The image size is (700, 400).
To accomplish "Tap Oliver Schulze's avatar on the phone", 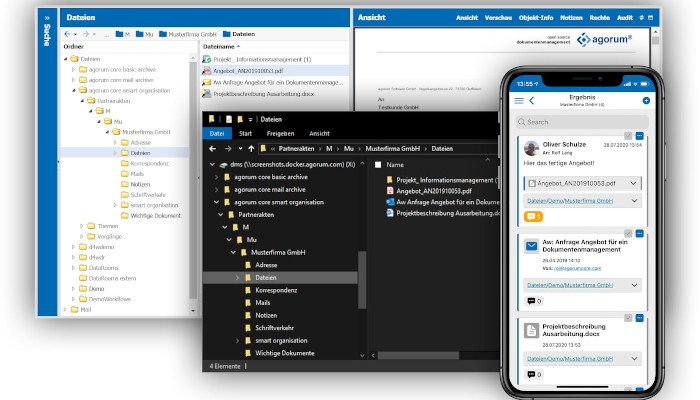I will tap(531, 148).
